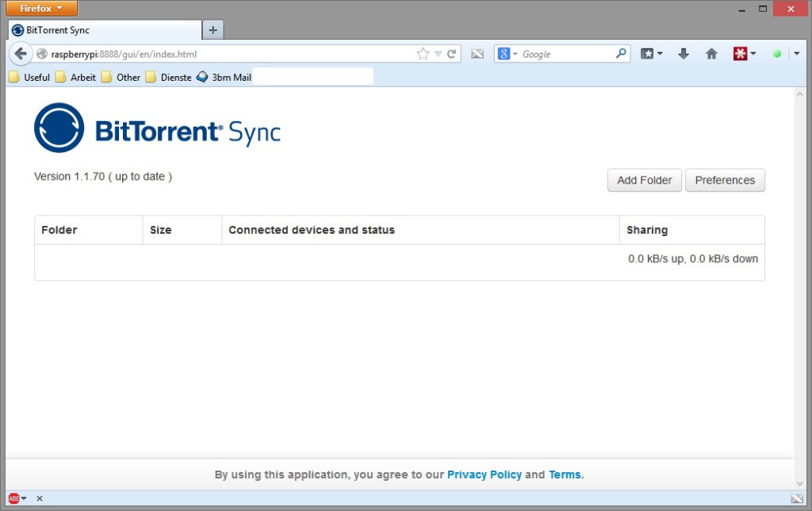Reload the page with the refresh icon

pos(451,54)
